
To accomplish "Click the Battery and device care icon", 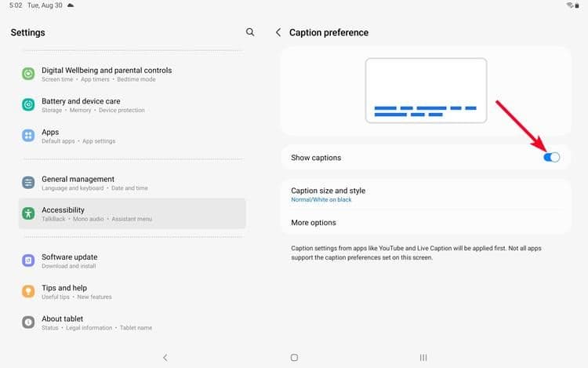I will click(x=28, y=104).
